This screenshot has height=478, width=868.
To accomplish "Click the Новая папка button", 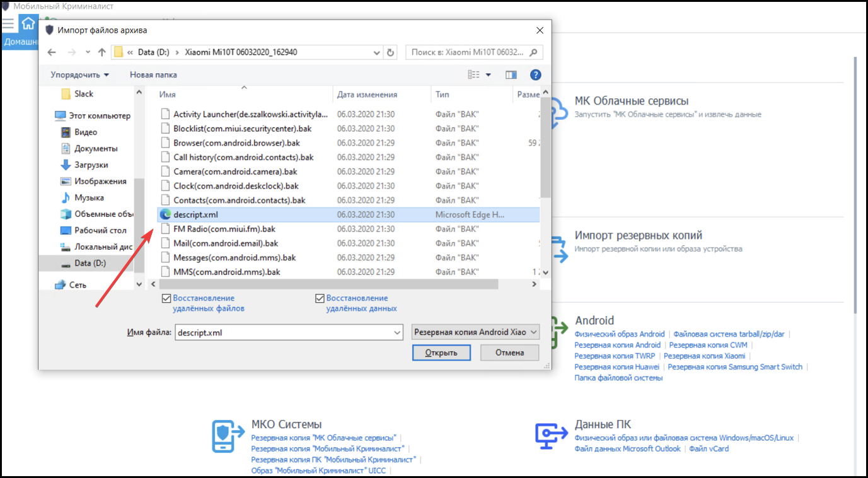I will tap(153, 74).
